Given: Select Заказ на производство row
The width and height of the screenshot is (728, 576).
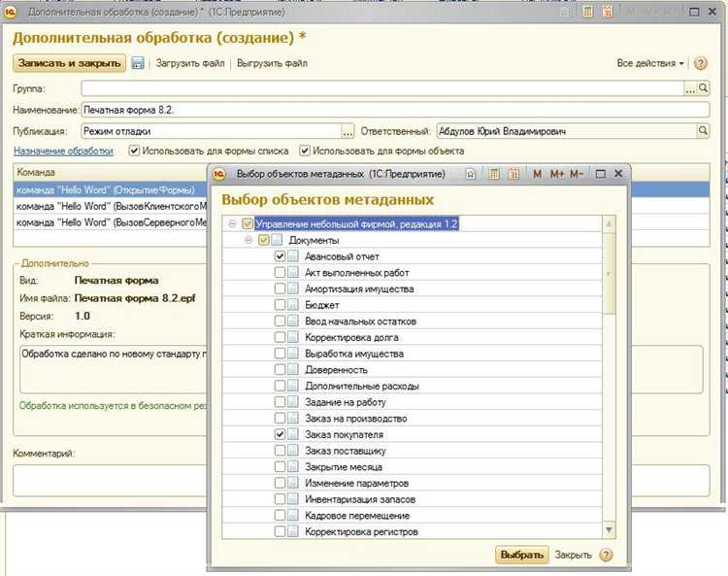Looking at the screenshot, I should click(413, 419).
